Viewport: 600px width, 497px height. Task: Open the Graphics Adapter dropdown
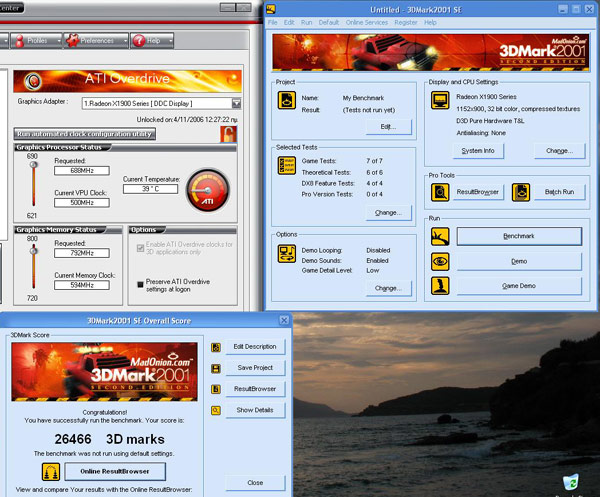click(236, 103)
